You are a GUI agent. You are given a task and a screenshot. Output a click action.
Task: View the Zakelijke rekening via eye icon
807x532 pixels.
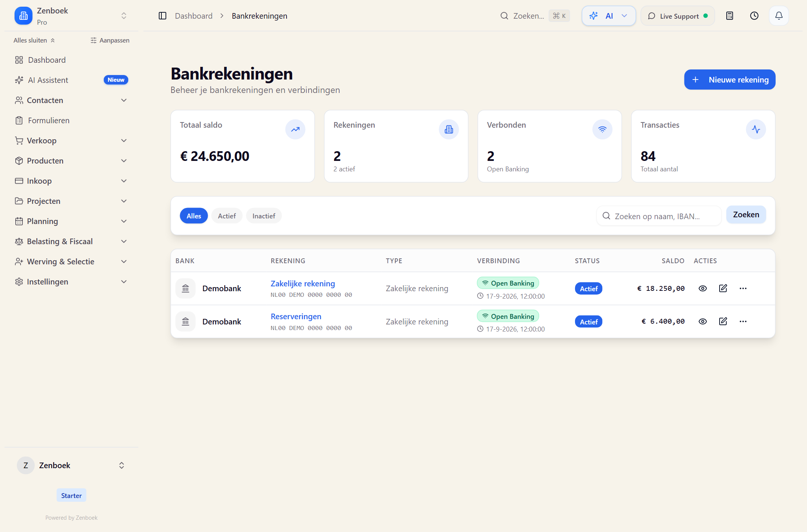click(x=703, y=288)
